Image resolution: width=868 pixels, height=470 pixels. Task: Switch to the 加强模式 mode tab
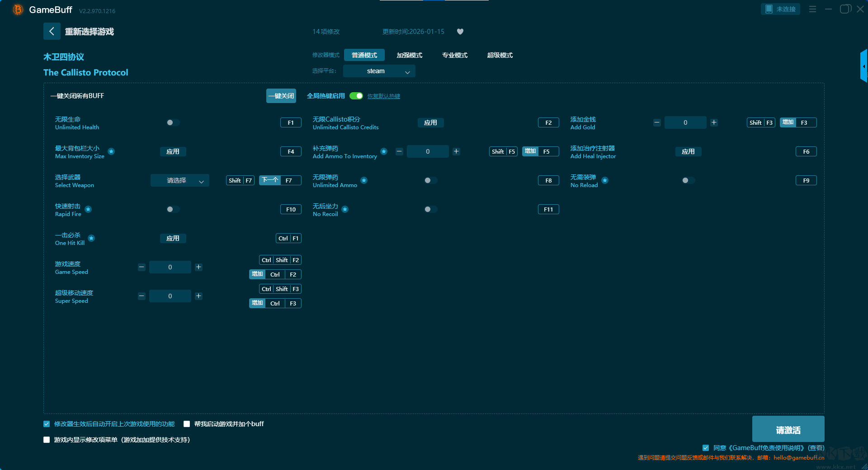click(409, 55)
